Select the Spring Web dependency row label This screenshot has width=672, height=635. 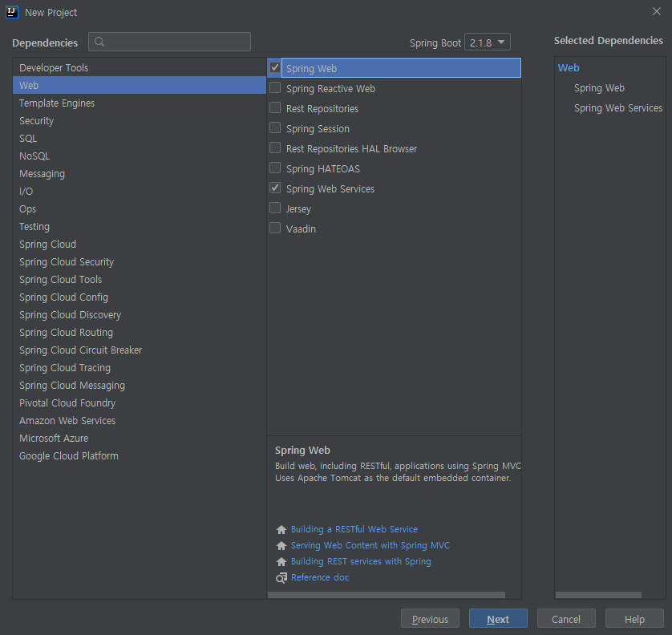pos(311,69)
